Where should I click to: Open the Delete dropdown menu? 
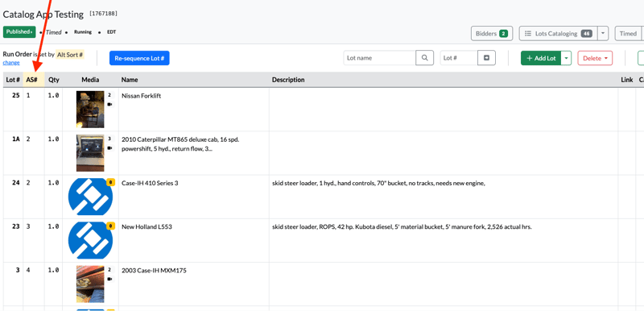(x=595, y=58)
